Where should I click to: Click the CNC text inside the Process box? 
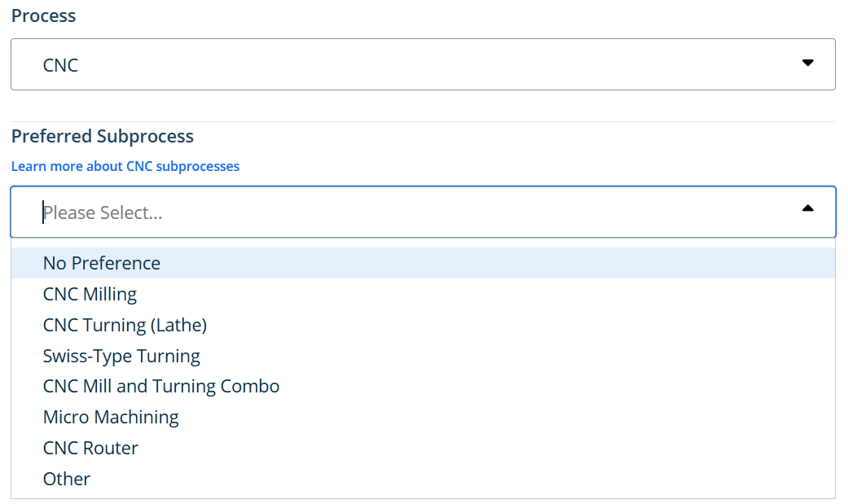60,64
